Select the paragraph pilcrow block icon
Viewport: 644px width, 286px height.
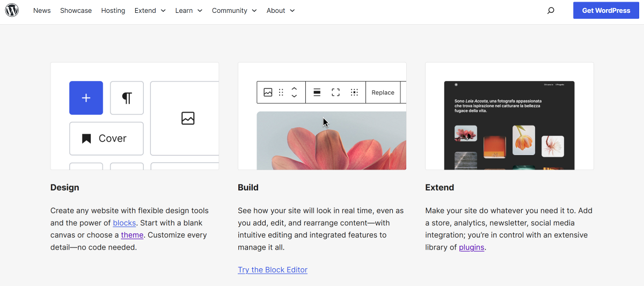coord(127,98)
